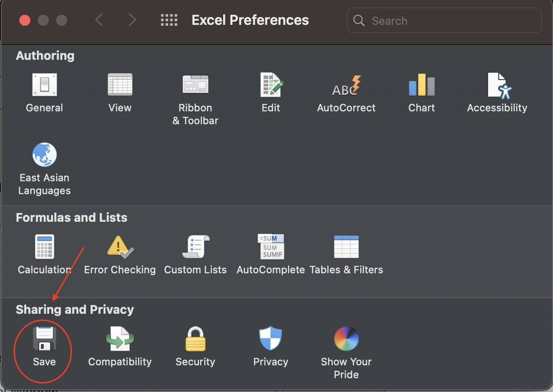Open the View preferences icon

(x=120, y=86)
